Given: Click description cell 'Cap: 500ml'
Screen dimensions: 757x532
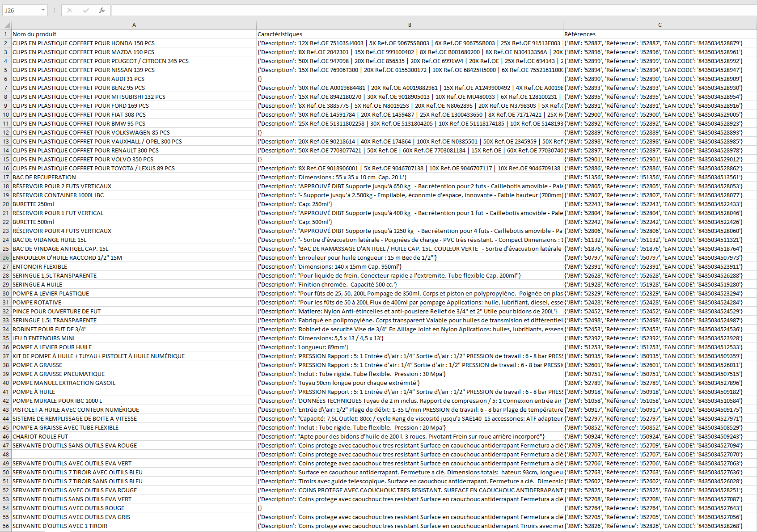Looking at the screenshot, I should (x=410, y=222).
